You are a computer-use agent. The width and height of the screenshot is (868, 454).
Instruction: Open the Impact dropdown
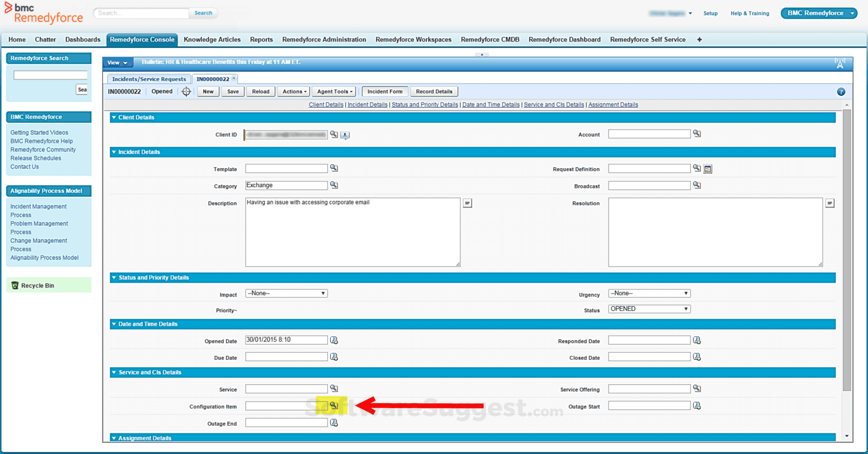[287, 293]
